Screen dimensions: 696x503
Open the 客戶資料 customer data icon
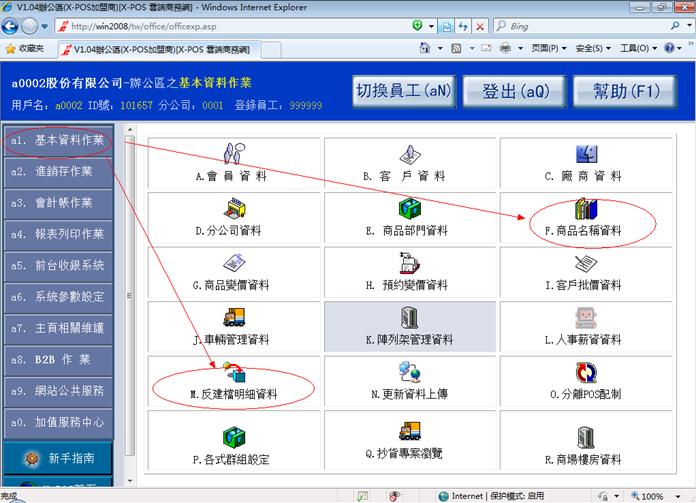pyautogui.click(x=408, y=155)
